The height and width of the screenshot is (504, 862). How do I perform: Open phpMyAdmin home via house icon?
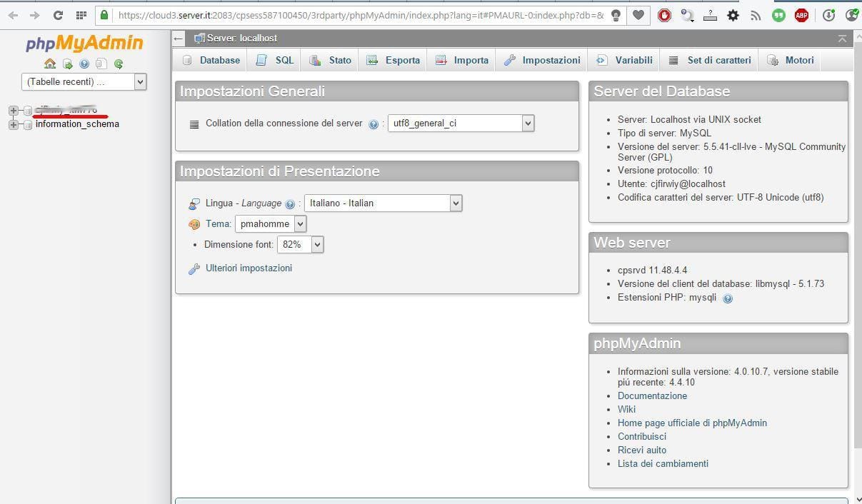(50, 64)
